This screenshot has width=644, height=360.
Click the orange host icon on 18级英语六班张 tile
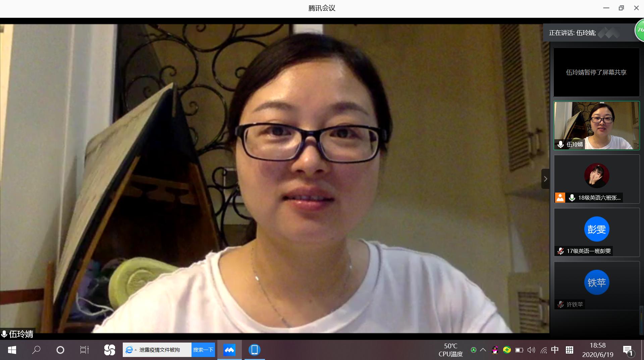pyautogui.click(x=560, y=198)
